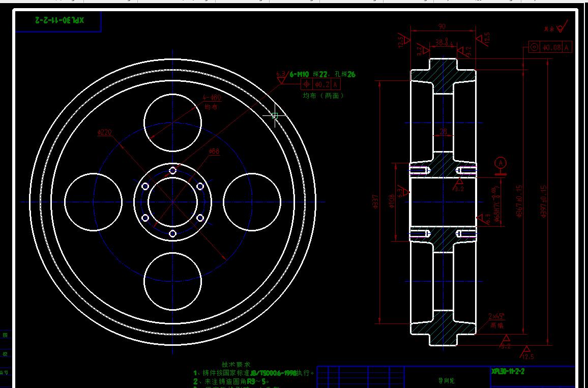This screenshot has height=388, width=588.
Task: Click the position tolerance frame φ0.2 A
Action: 320,83
